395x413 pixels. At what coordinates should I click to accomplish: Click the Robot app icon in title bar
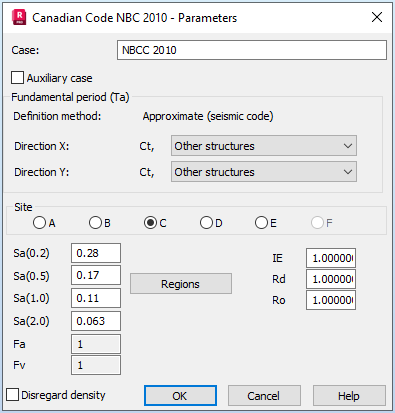click(x=19, y=17)
